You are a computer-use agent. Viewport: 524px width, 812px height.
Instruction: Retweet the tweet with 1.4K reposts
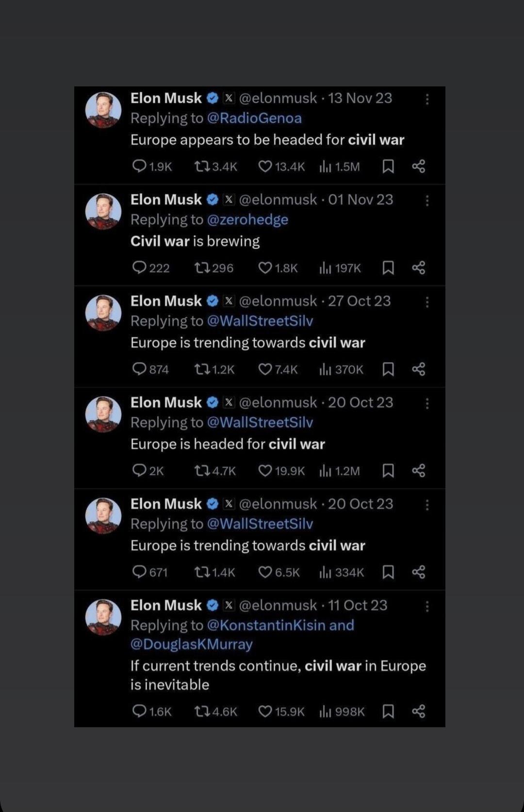tap(201, 572)
